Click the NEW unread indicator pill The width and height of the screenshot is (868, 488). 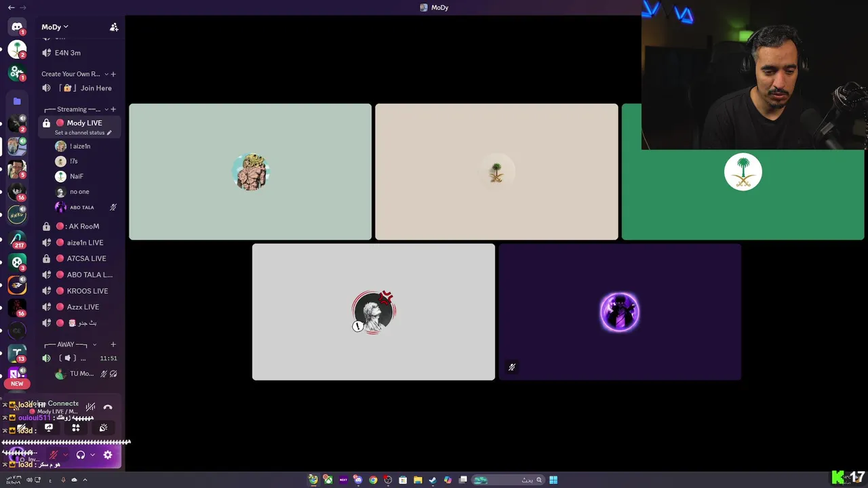pos(17,384)
